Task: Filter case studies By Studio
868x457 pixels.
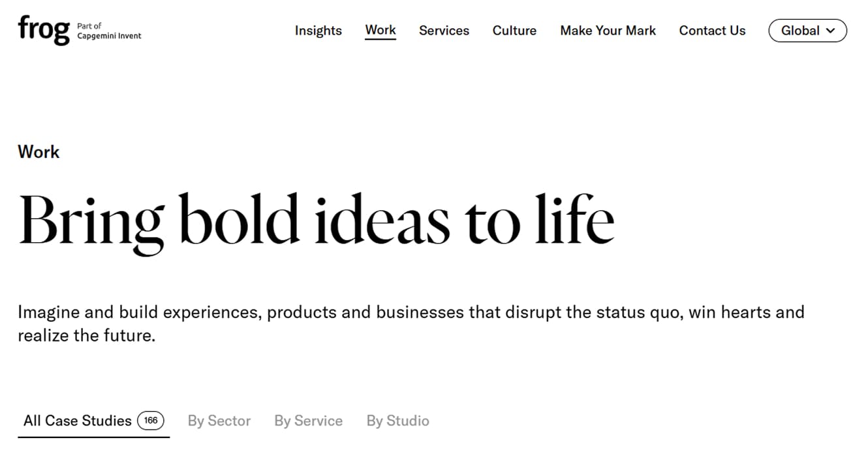Action: click(397, 421)
